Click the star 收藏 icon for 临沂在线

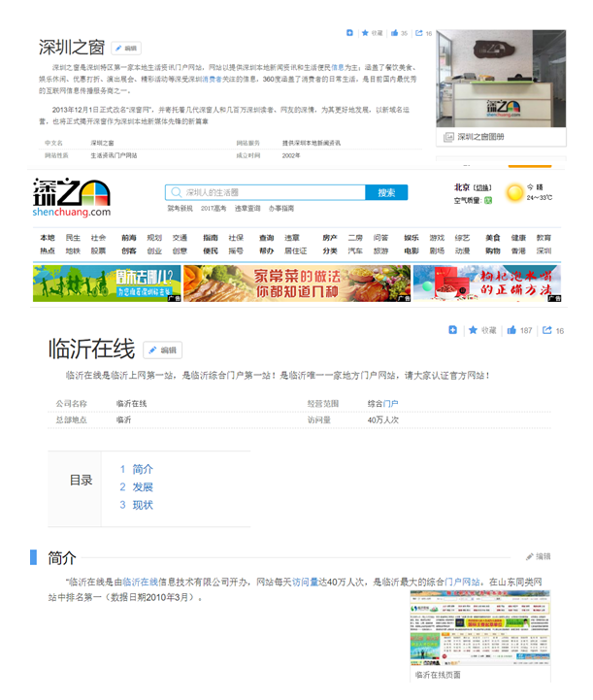coord(473,330)
